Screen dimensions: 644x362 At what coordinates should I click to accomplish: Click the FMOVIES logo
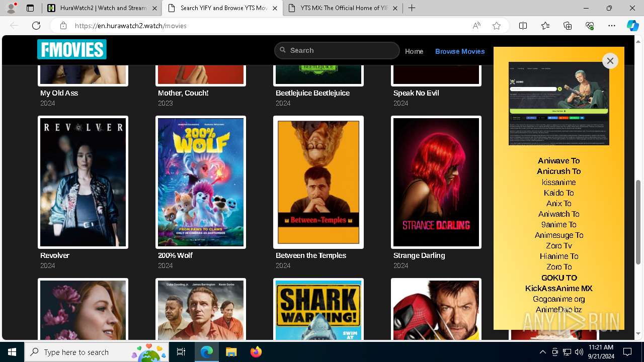(72, 49)
